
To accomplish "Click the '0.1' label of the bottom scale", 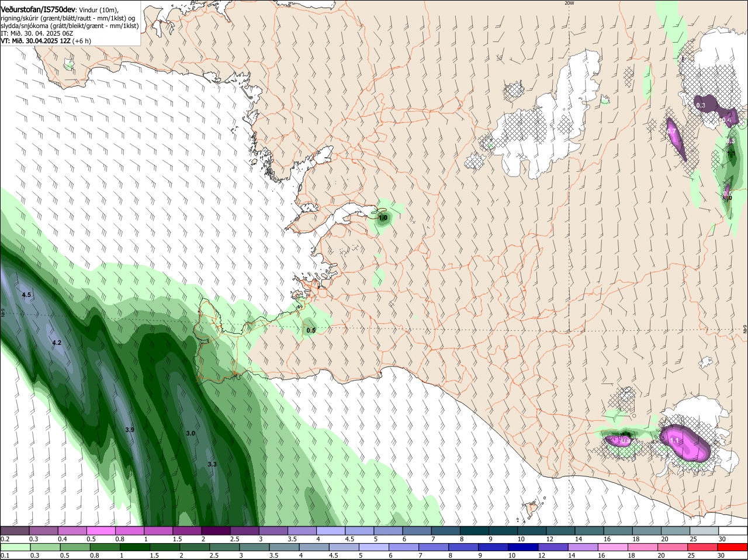I will [5, 556].
